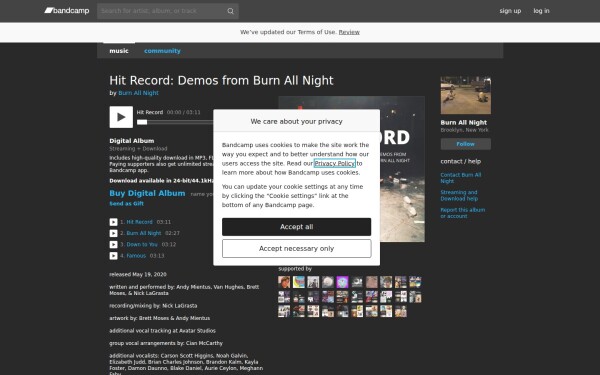Click Accept necessary only
This screenshot has width=600, height=375.
click(x=297, y=249)
